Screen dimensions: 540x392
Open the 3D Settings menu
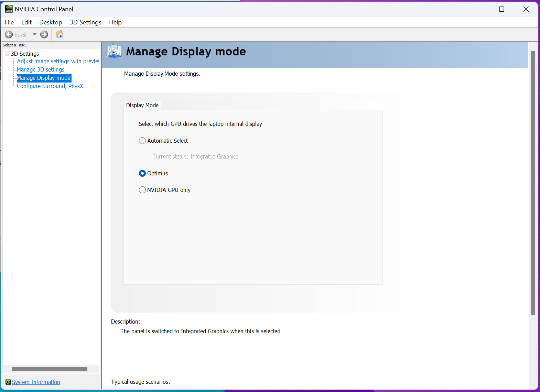86,22
